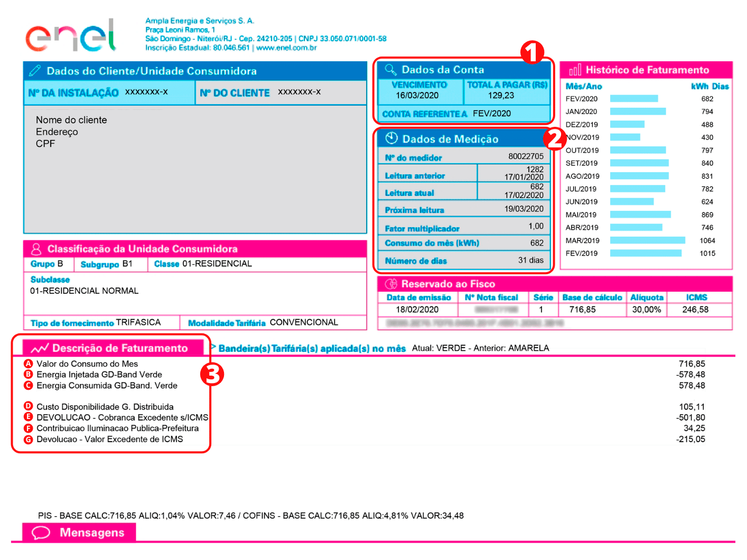Viewport: 747px width, 560px height.
Task: Click the amount 105,11
Action: coord(692,407)
